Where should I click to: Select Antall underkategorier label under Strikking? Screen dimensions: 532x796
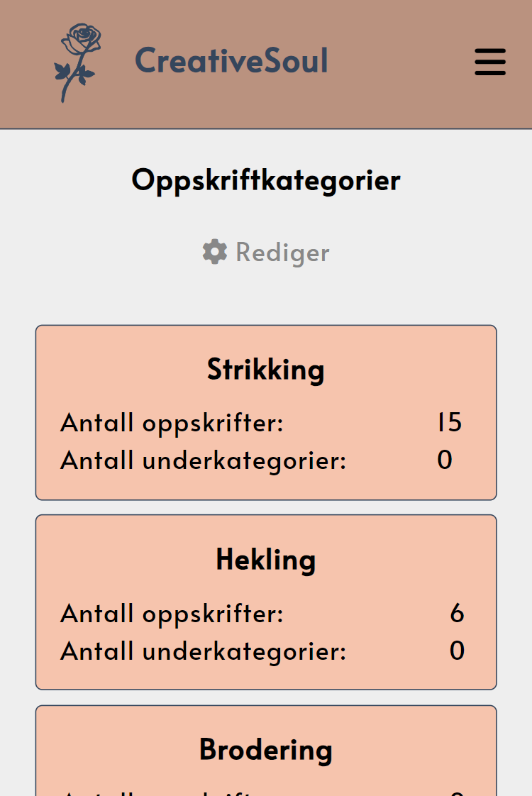coord(203,460)
